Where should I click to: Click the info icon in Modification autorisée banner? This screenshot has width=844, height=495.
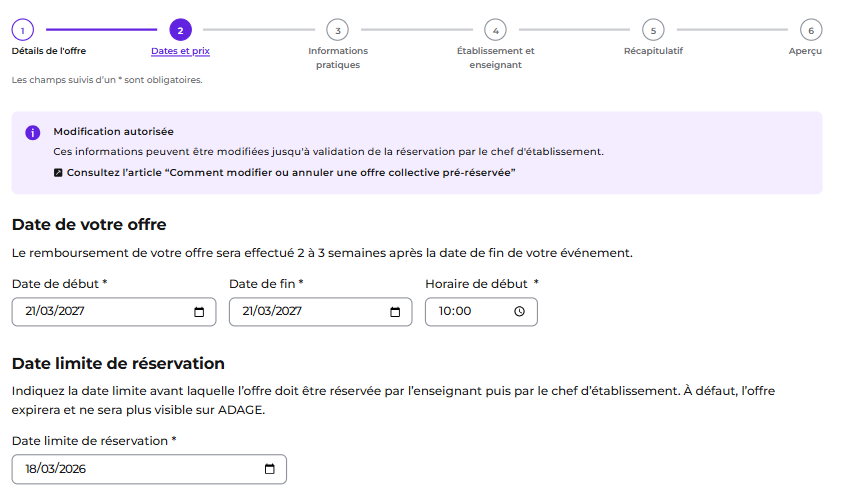33,132
